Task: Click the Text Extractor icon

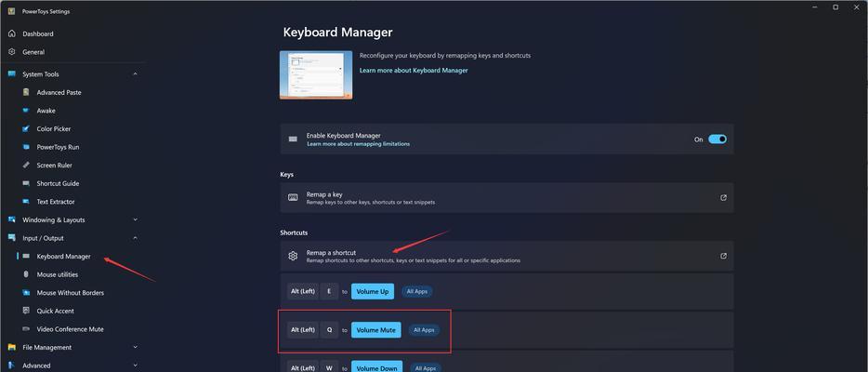Action: point(26,202)
